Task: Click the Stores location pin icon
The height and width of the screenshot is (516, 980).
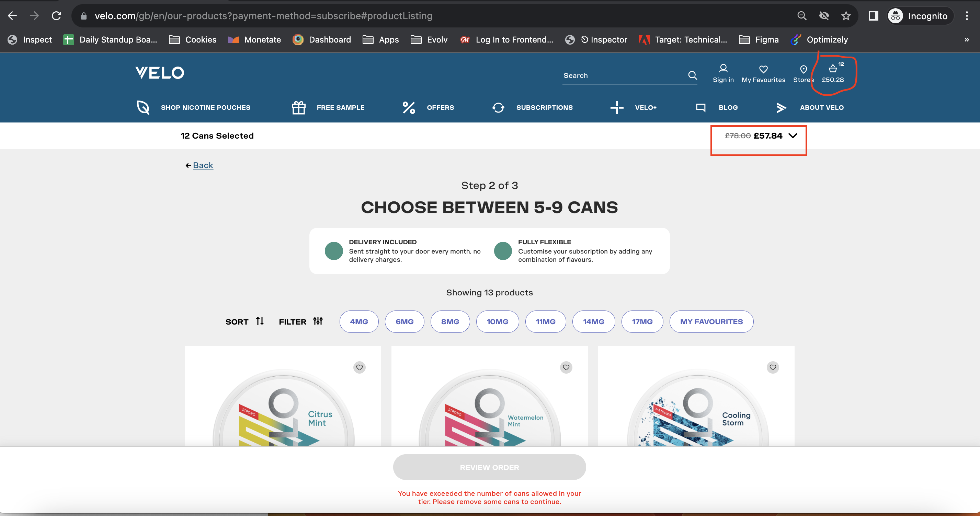Action: pos(803,69)
